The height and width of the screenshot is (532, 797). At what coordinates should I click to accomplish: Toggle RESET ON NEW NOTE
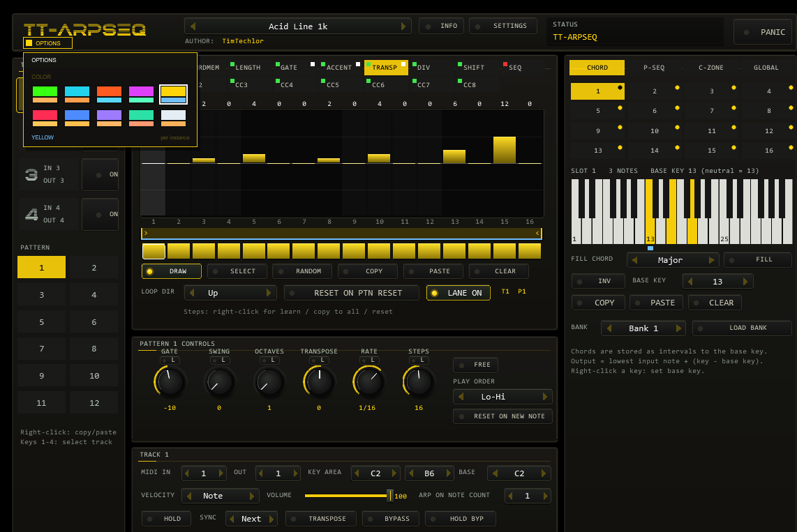tap(502, 416)
